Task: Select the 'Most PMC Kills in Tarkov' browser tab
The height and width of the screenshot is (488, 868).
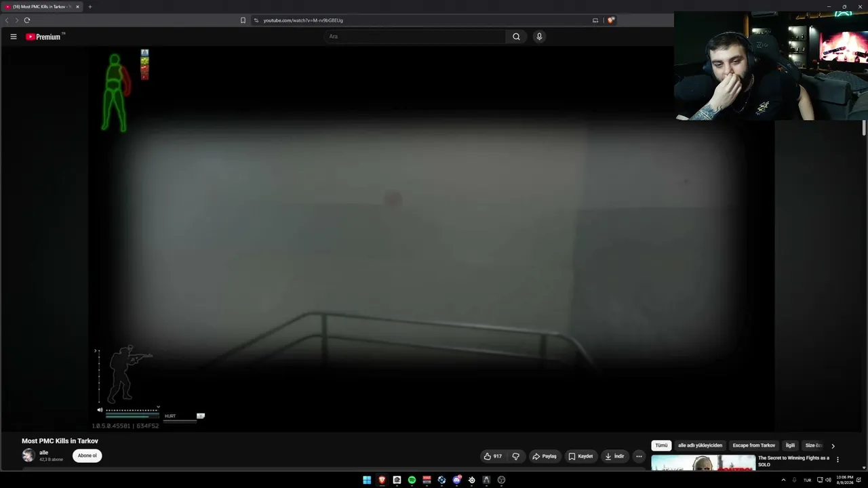Action: (x=42, y=7)
